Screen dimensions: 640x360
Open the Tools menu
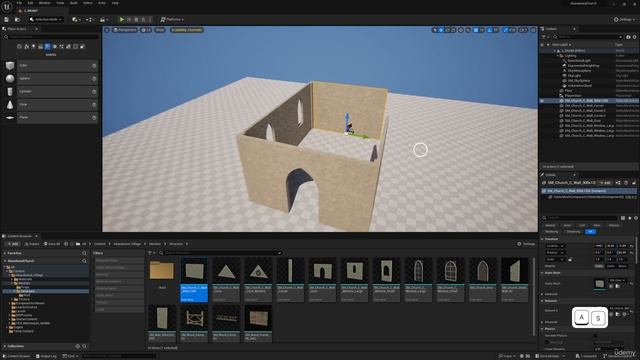click(60, 3)
